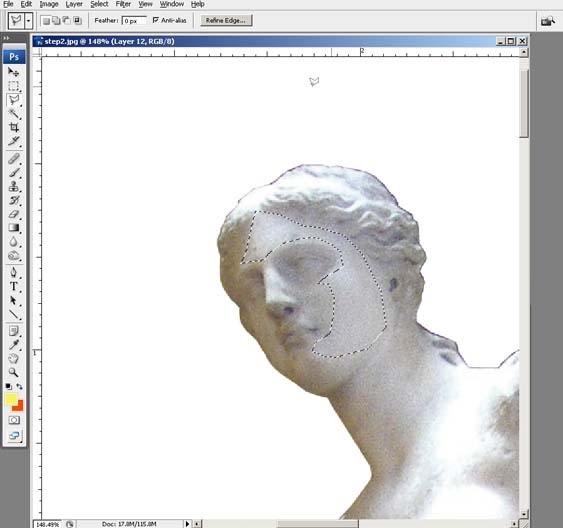Screen dimensions: 563x528
Task: Choose Intersect with selection mode
Action: 77,20
